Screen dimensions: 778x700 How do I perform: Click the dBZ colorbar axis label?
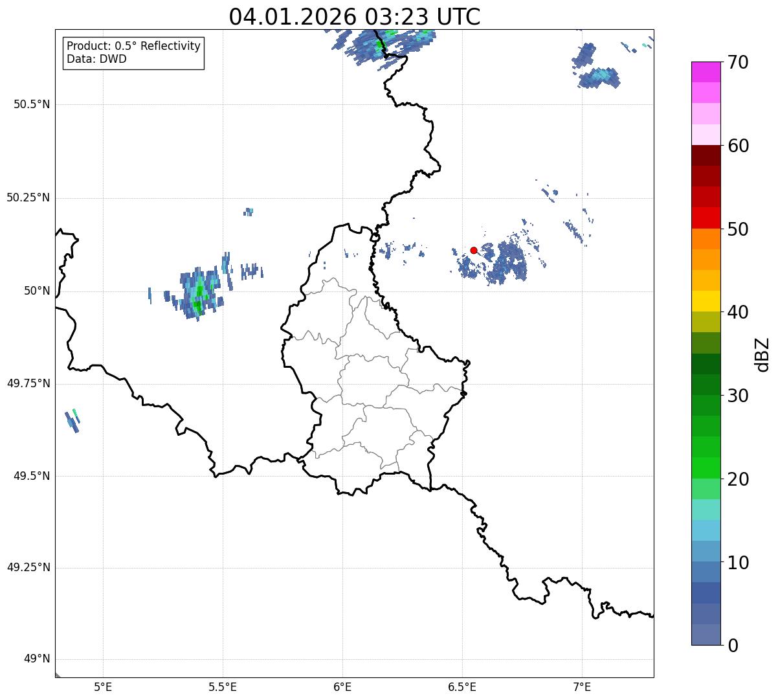point(762,354)
